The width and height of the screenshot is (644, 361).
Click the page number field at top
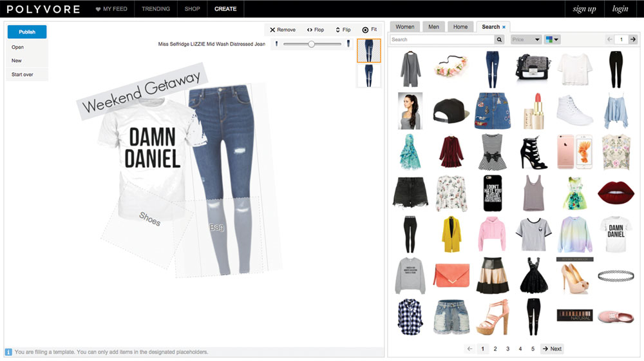tap(621, 39)
